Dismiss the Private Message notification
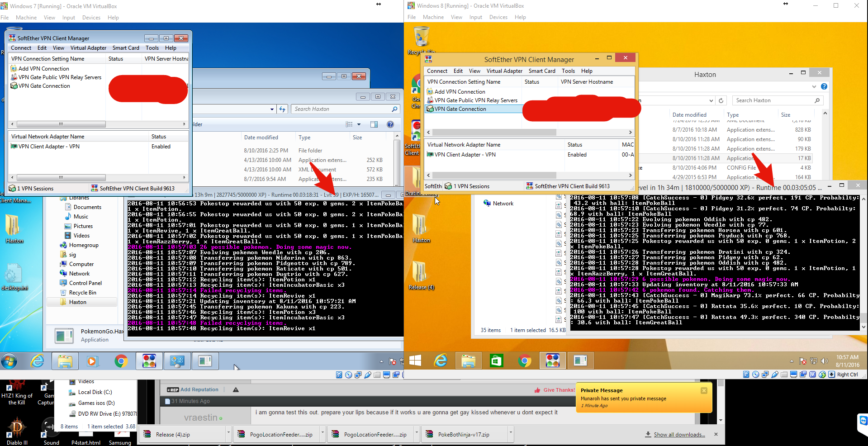 coord(704,390)
